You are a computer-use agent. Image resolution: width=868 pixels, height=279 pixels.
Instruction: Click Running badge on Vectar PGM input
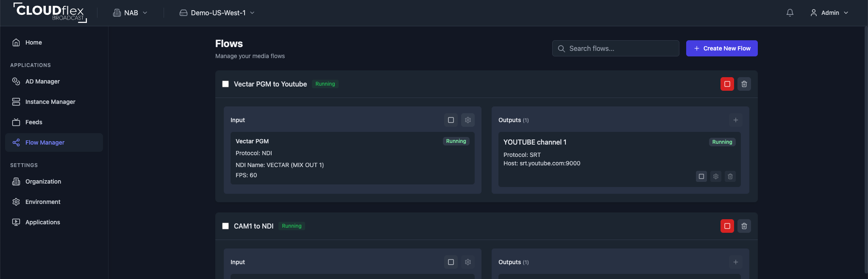coord(456,141)
